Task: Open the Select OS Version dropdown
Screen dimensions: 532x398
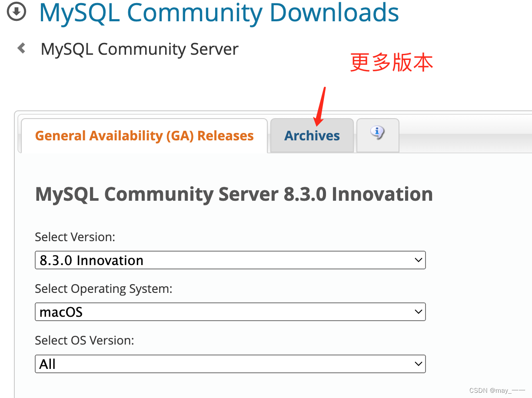Action: click(x=230, y=364)
